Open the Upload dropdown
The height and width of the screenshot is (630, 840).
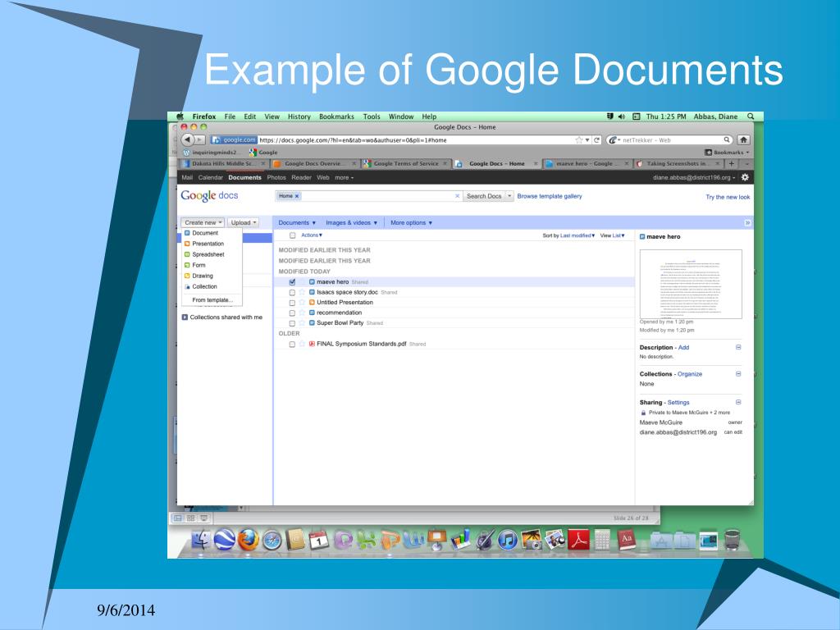click(243, 223)
